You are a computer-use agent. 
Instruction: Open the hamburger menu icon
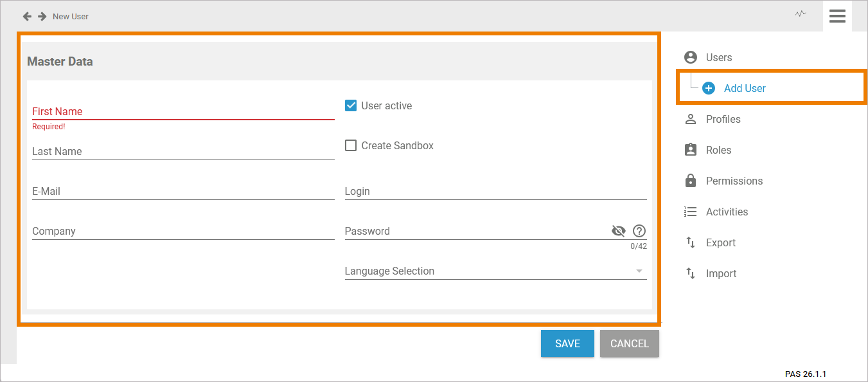[x=837, y=16]
